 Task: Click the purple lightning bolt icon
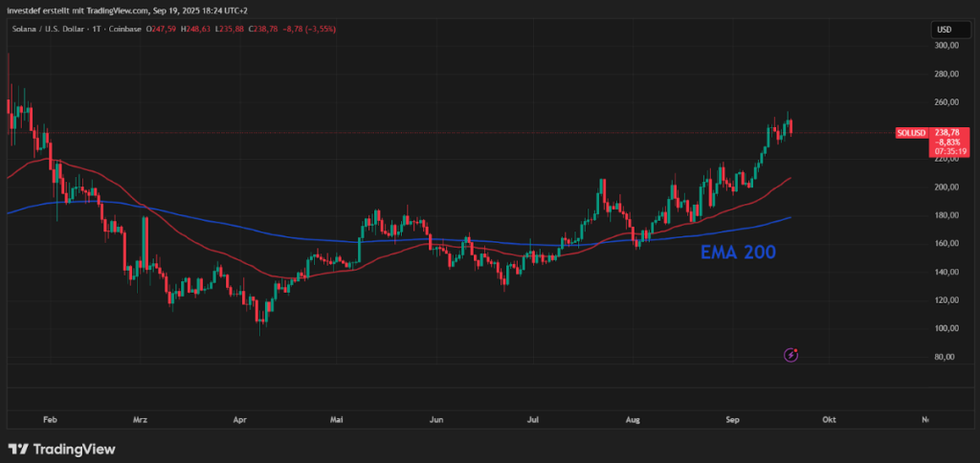point(791,355)
